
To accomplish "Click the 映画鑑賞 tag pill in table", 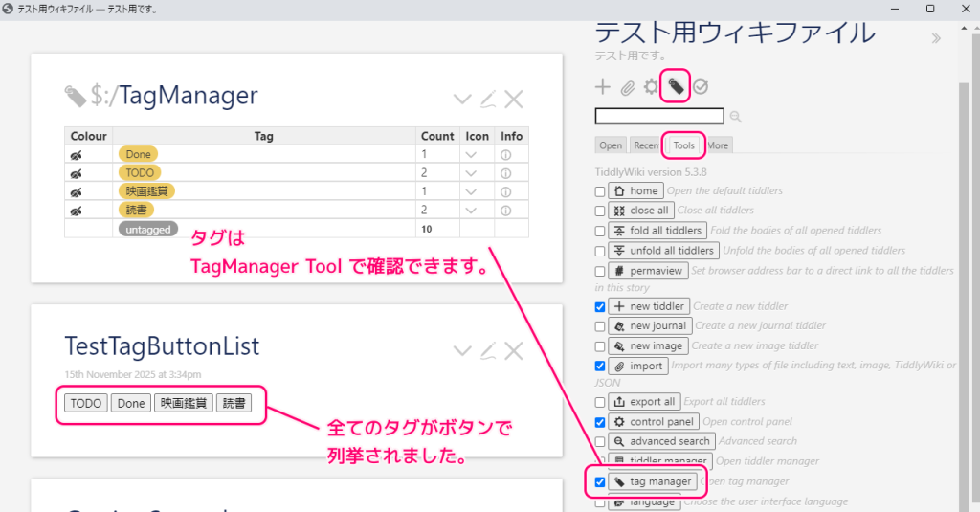I will [x=146, y=191].
